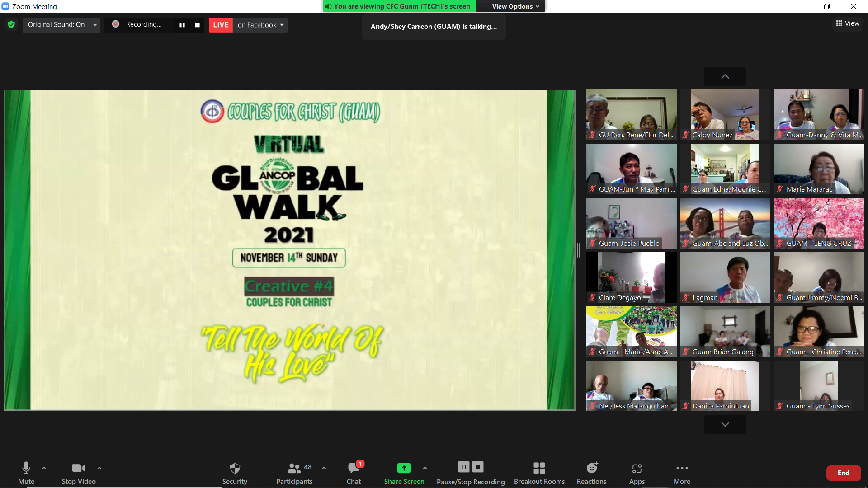
Task: Click the unread badge on Chat
Action: [x=360, y=464]
